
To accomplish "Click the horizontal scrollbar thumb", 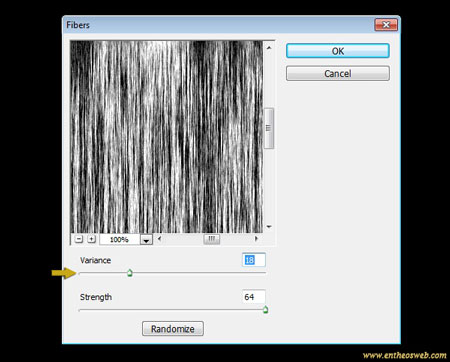I will [x=212, y=239].
